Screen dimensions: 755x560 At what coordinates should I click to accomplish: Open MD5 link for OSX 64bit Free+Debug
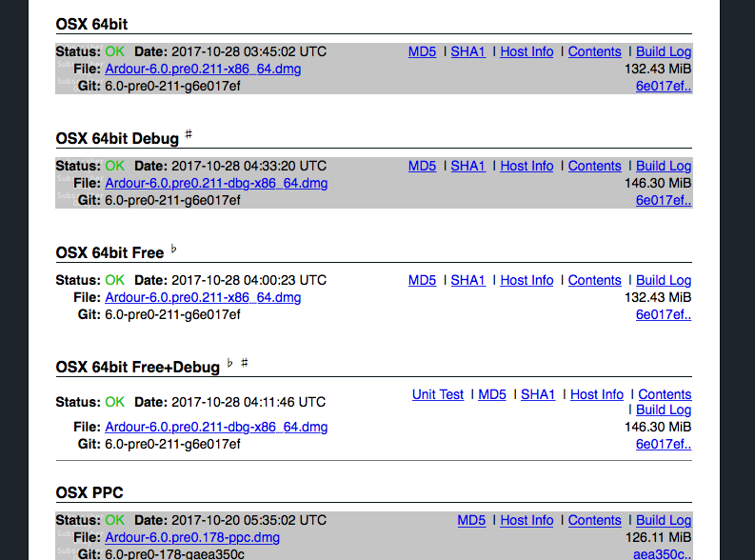(x=492, y=395)
